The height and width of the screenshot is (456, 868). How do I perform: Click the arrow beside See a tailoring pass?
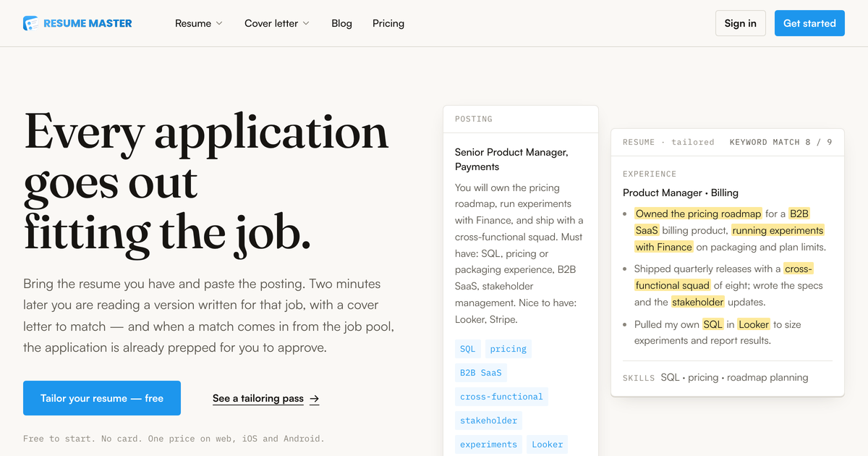[x=314, y=399]
